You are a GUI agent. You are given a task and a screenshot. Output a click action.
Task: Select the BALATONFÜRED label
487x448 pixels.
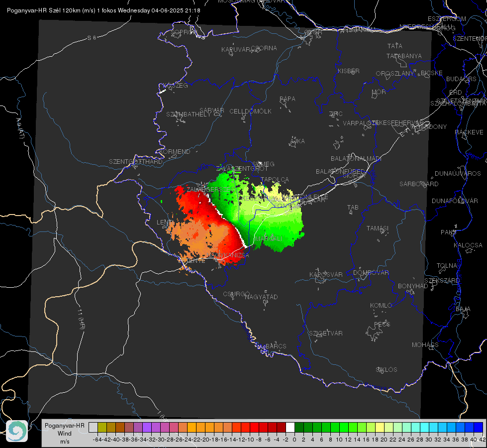[x=340, y=172]
